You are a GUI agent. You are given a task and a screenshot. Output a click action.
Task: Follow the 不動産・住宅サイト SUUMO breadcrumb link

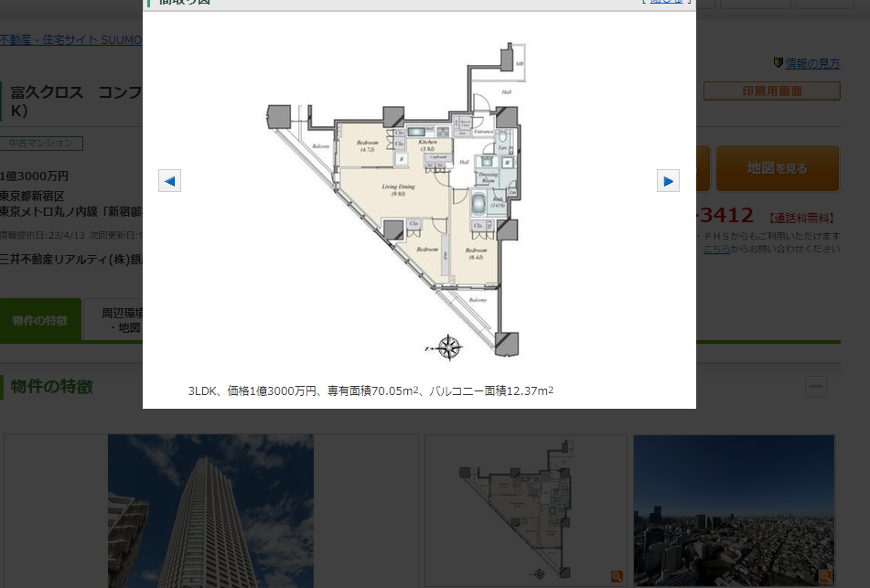(x=71, y=40)
